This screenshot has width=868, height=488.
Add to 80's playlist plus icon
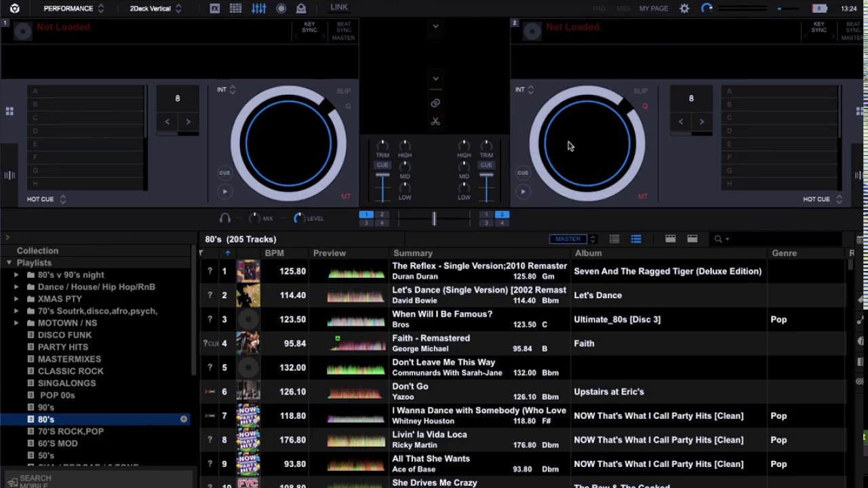[184, 420]
